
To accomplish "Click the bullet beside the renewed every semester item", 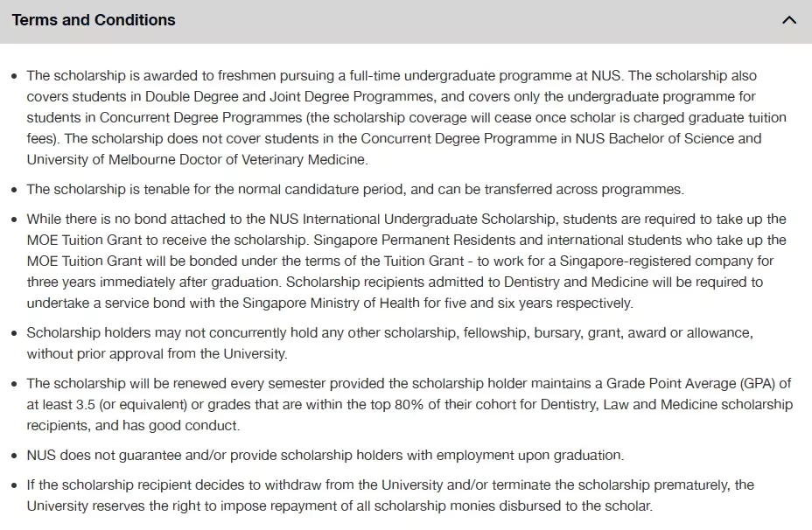I will (x=15, y=384).
